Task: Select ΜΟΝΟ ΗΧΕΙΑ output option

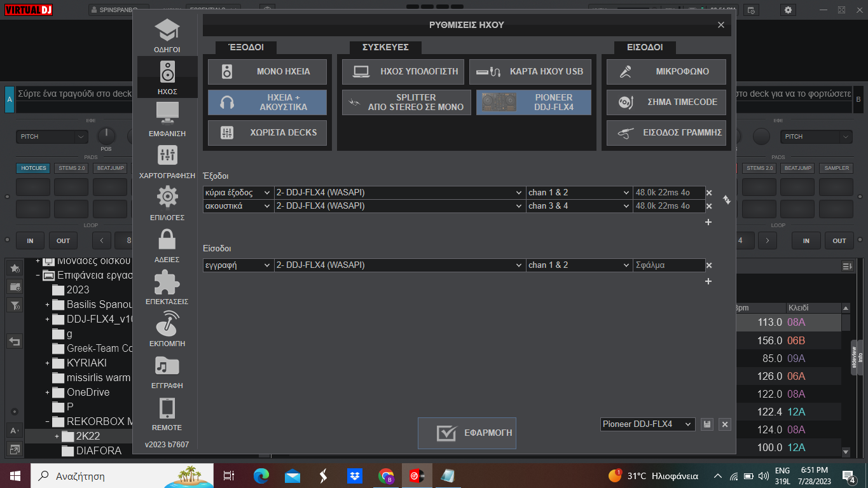Action: tap(267, 71)
